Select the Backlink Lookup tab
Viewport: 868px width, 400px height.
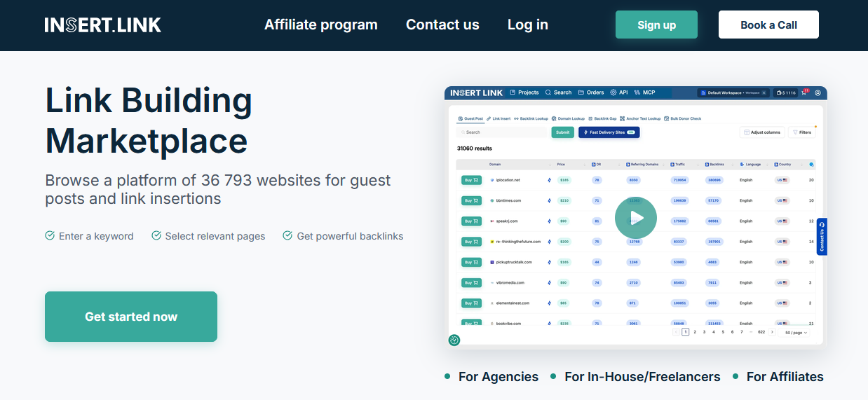point(531,118)
